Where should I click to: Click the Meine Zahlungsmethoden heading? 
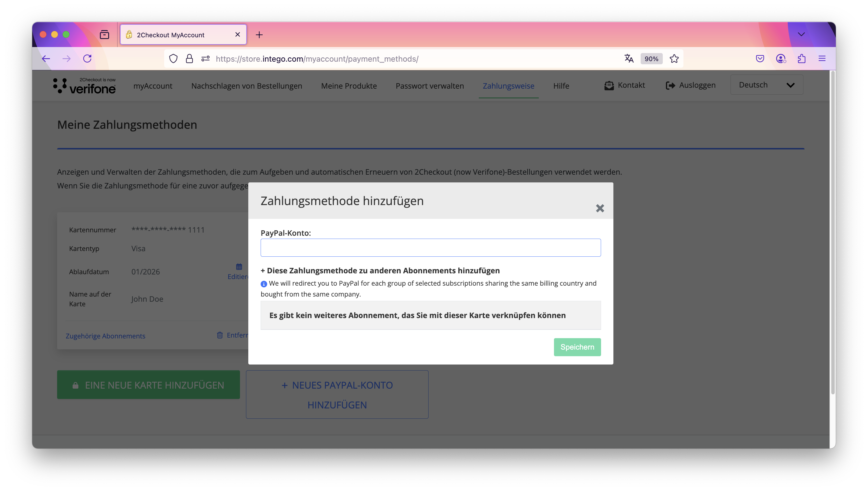pyautogui.click(x=127, y=124)
